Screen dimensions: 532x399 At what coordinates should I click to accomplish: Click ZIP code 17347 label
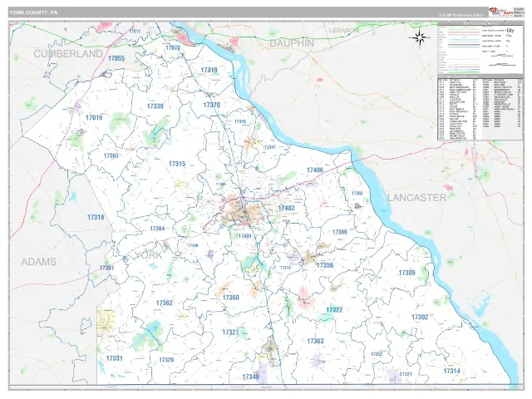pyautogui.click(x=269, y=147)
